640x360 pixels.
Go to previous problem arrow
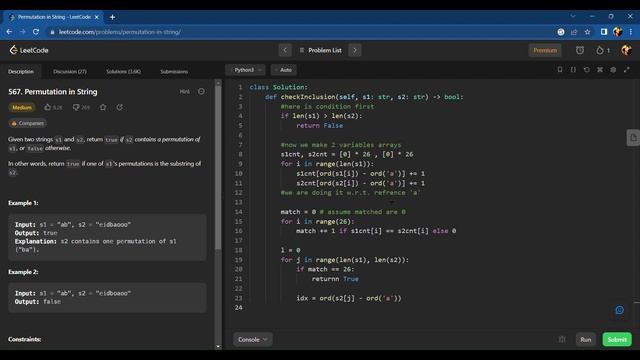[x=285, y=50]
